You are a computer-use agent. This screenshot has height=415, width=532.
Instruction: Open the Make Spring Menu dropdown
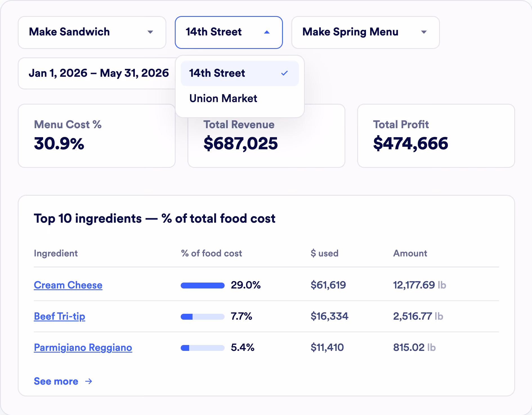[x=365, y=32]
